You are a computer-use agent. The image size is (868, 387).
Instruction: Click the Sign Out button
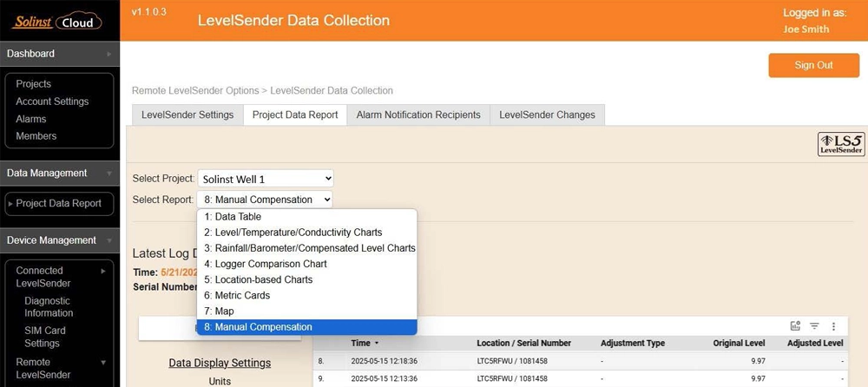(814, 65)
